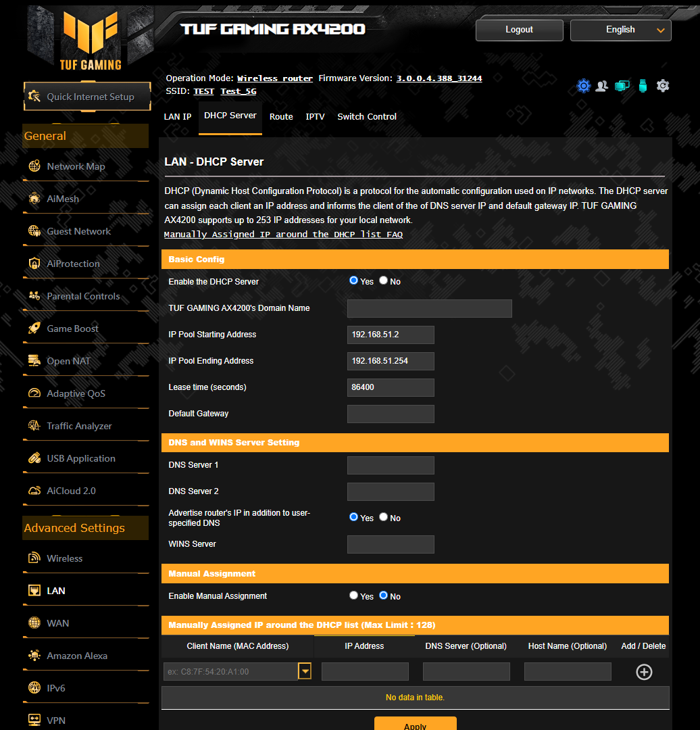The height and width of the screenshot is (730, 700).
Task: Open the Parental Controls icon
Action: (34, 296)
